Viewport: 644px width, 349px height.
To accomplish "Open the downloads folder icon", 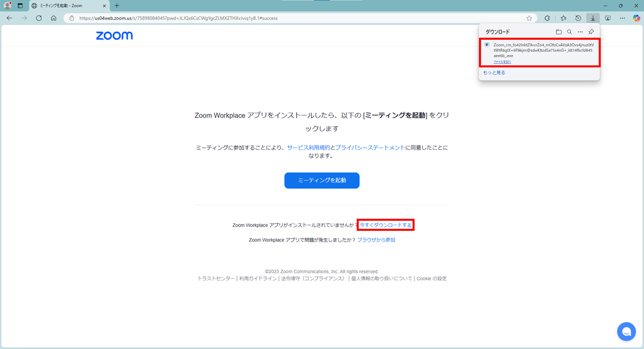I will (x=558, y=32).
